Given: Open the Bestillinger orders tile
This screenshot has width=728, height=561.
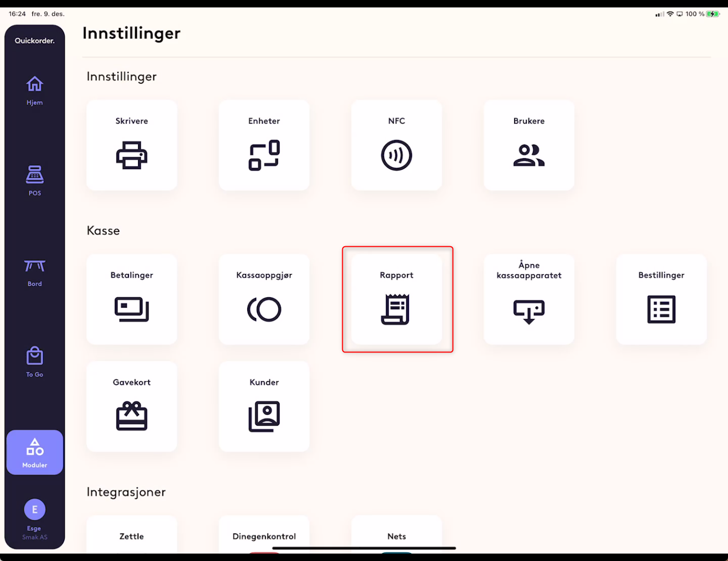Looking at the screenshot, I should (661, 299).
